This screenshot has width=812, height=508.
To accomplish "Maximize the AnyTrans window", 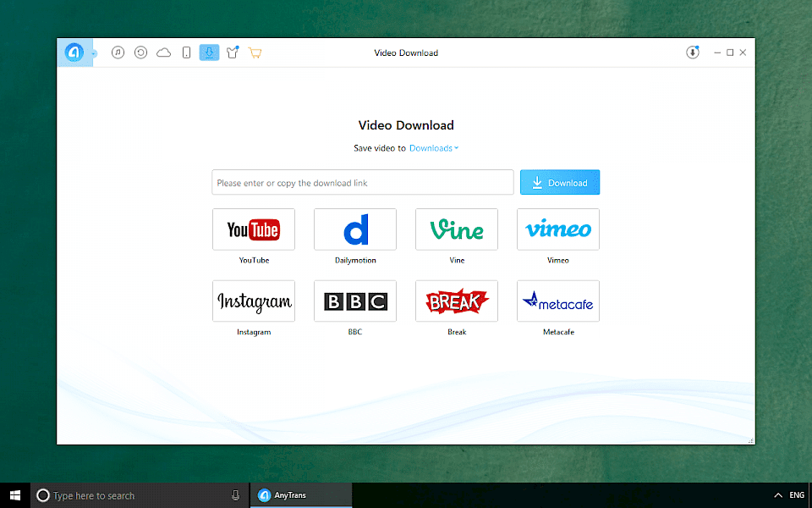I will tap(730, 52).
